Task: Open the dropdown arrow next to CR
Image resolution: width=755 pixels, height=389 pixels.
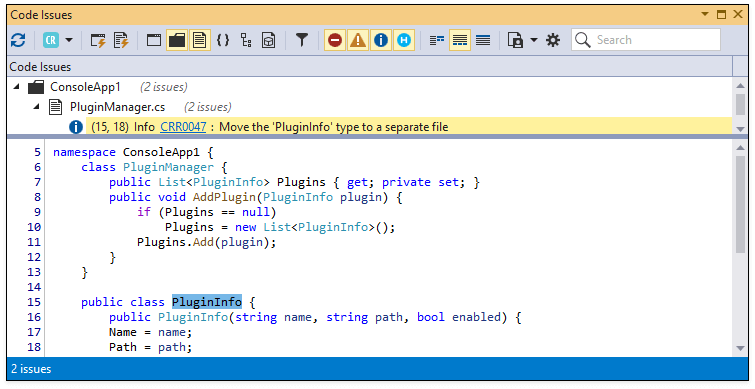Action: [69, 40]
